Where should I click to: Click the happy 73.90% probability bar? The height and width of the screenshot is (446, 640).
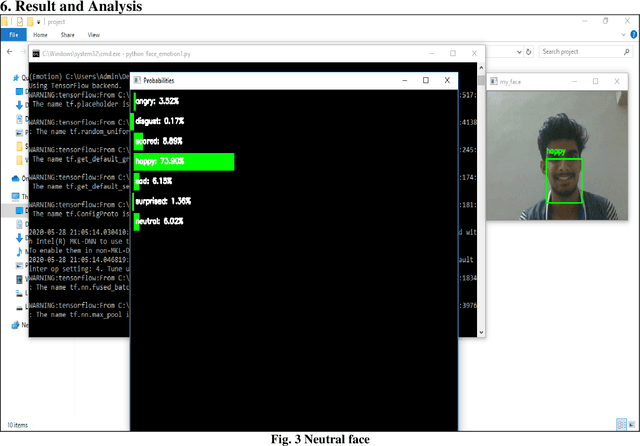(184, 162)
